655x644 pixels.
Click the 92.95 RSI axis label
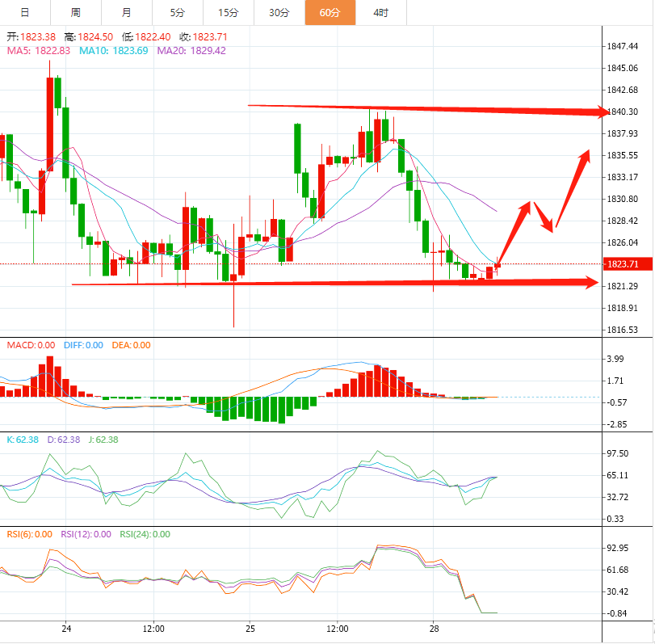click(617, 548)
